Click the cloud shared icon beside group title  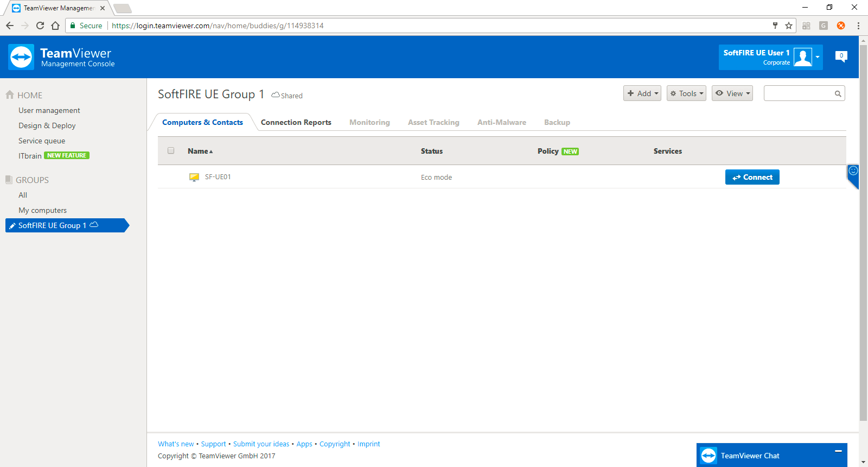coord(276,95)
